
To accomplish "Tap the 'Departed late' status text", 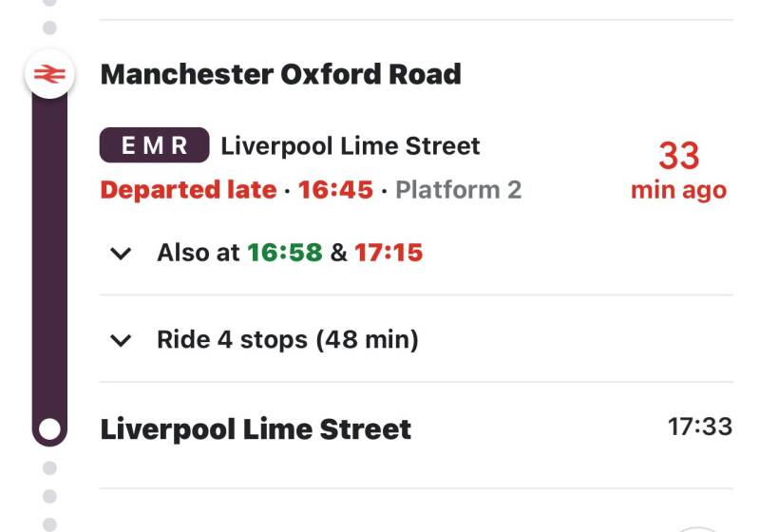I will coord(188,190).
